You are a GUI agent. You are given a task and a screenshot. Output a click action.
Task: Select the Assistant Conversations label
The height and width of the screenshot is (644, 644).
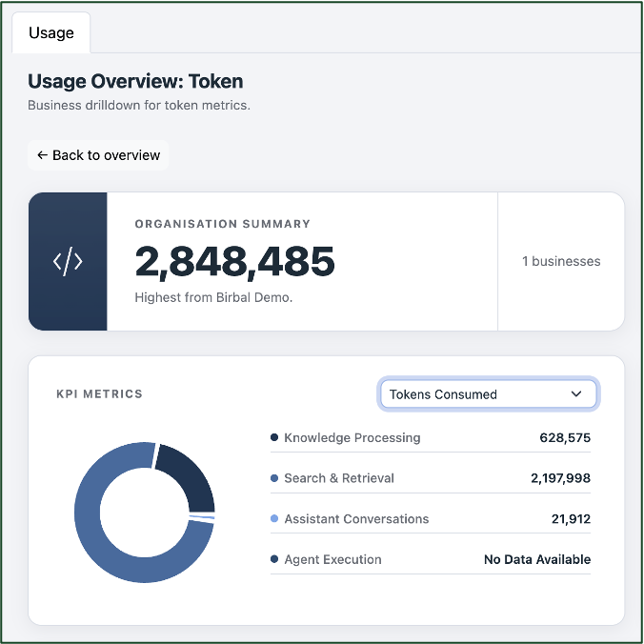pos(356,519)
